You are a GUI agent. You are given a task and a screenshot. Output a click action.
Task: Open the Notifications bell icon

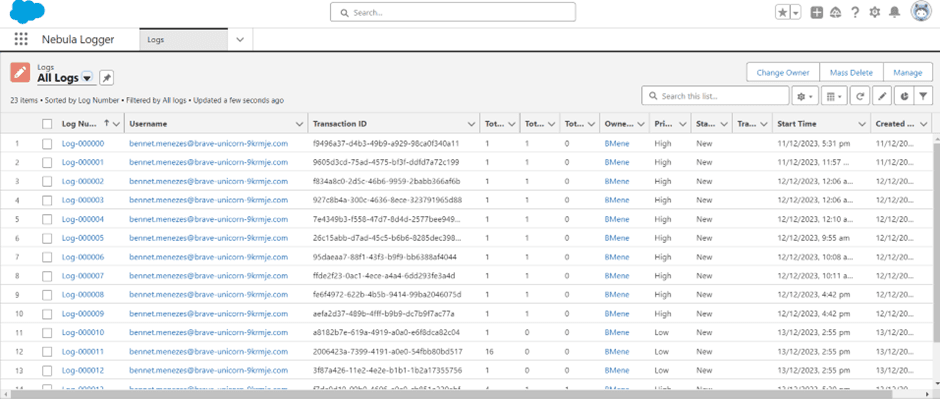[894, 13]
